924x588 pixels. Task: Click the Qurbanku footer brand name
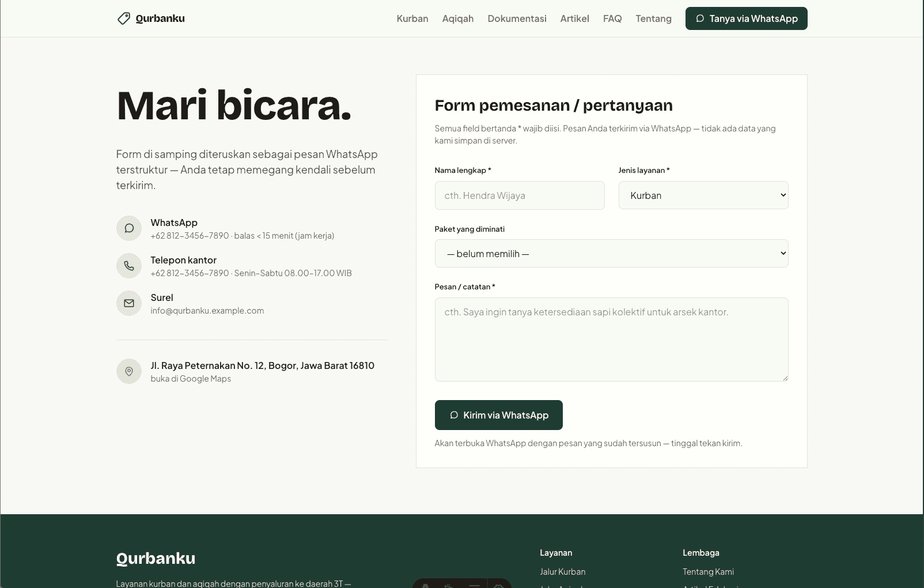156,559
